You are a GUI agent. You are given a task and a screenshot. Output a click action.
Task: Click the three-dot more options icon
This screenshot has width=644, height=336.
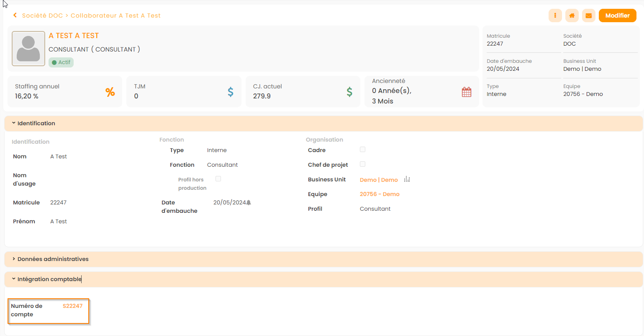click(555, 16)
